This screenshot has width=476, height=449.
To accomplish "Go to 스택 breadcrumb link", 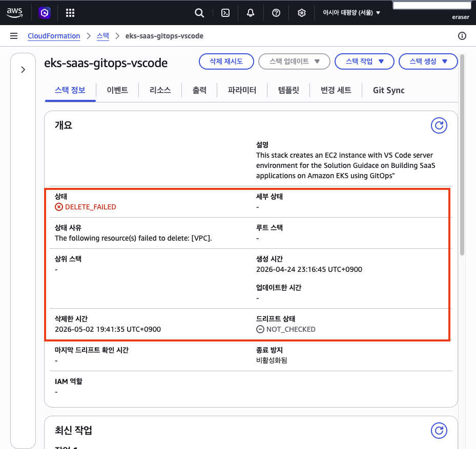I will (x=103, y=36).
